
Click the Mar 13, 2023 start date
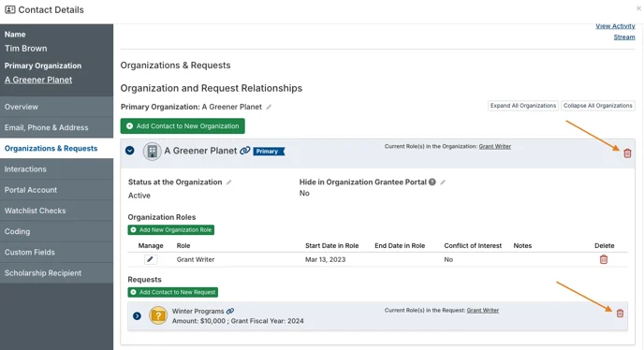[x=326, y=259]
